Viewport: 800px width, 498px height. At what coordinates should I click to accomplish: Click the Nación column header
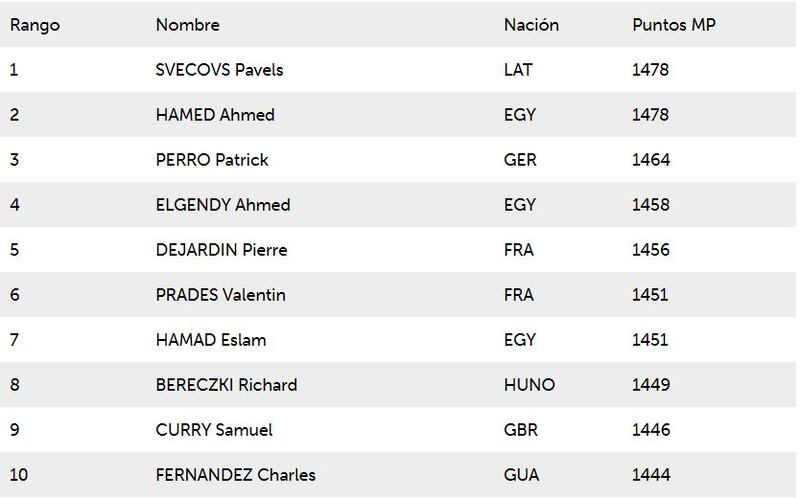[531, 24]
